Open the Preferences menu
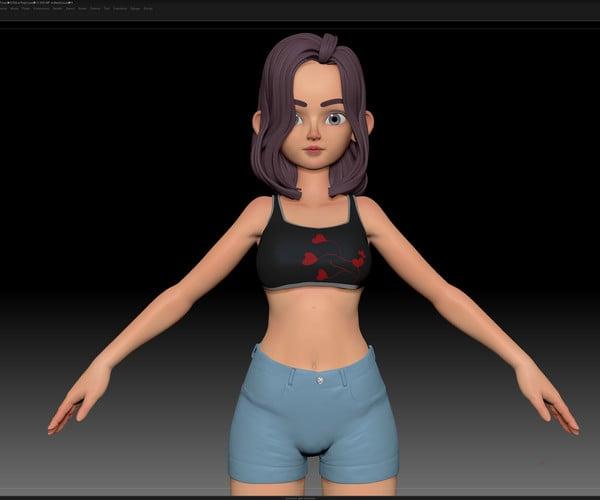This screenshot has width=600, height=500. tap(41, 8)
